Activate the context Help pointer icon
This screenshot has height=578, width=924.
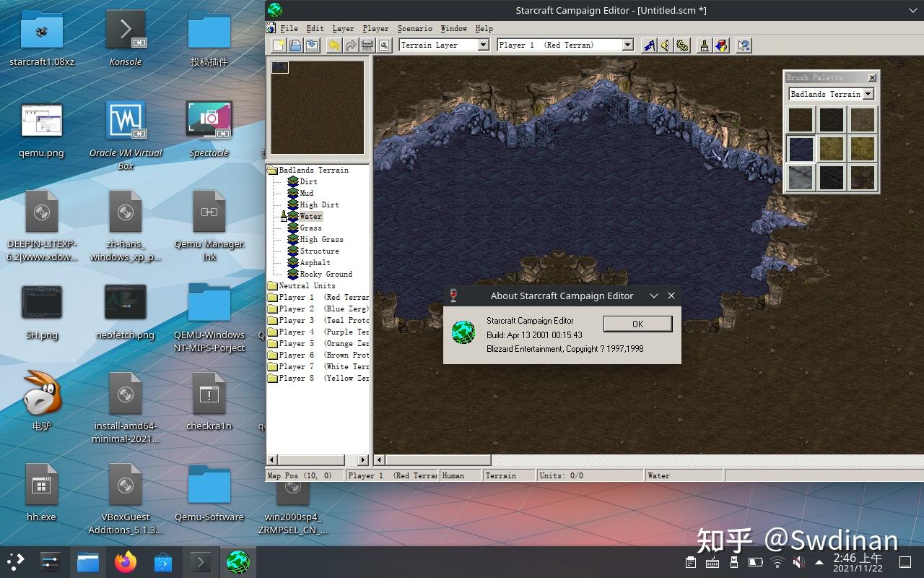[x=744, y=45]
